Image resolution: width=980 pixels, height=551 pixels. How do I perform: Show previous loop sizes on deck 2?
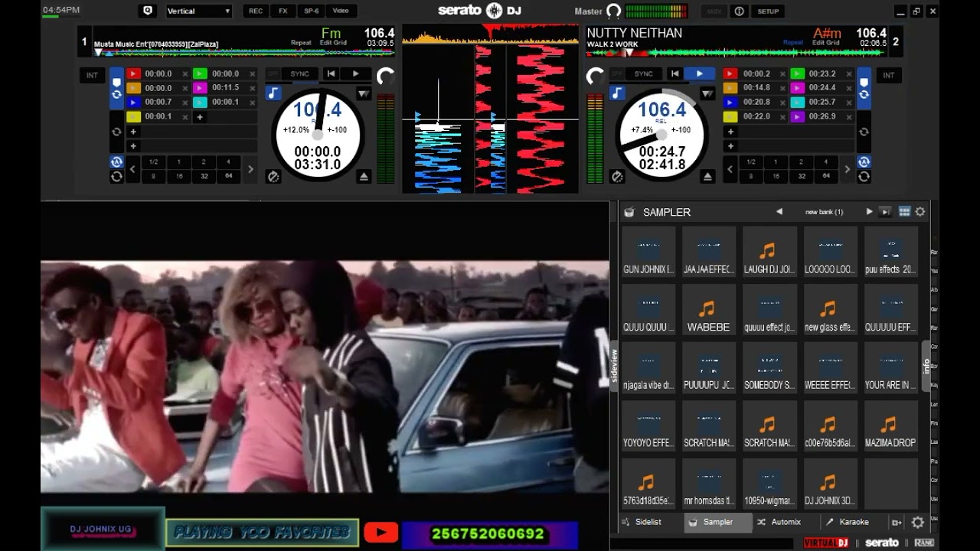(730, 169)
